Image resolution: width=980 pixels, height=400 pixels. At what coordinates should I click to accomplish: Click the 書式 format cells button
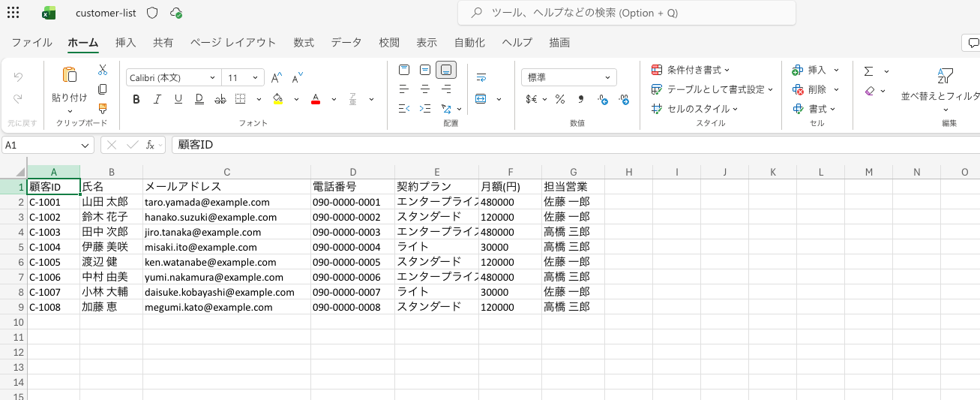(816, 109)
